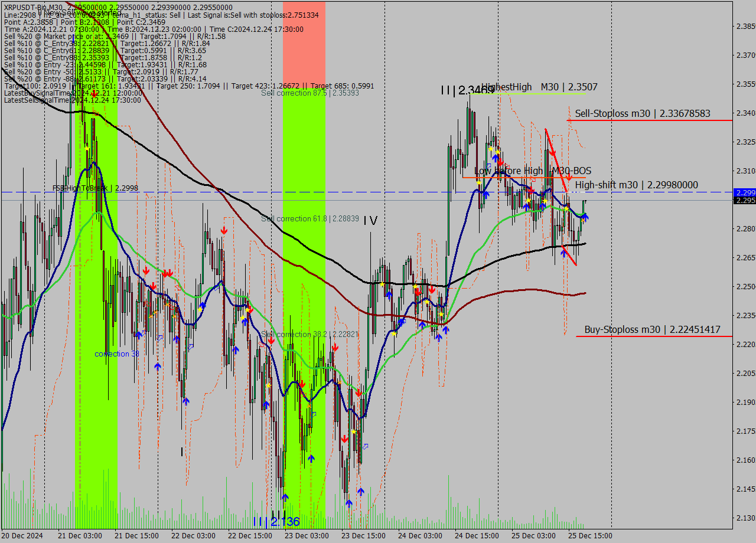The height and width of the screenshot is (543, 756).
Task: Click the '24 Dec 03:00' time label
Action: click(420, 536)
